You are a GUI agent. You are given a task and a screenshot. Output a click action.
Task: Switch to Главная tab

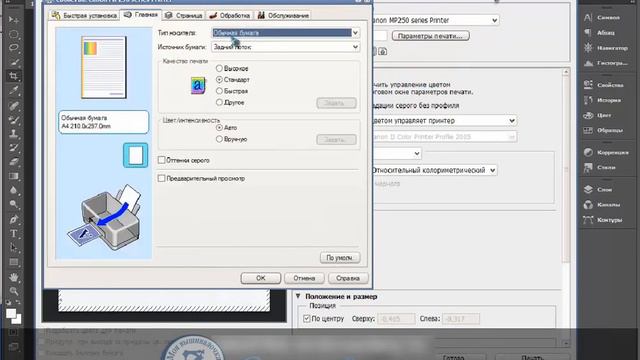[141, 15]
